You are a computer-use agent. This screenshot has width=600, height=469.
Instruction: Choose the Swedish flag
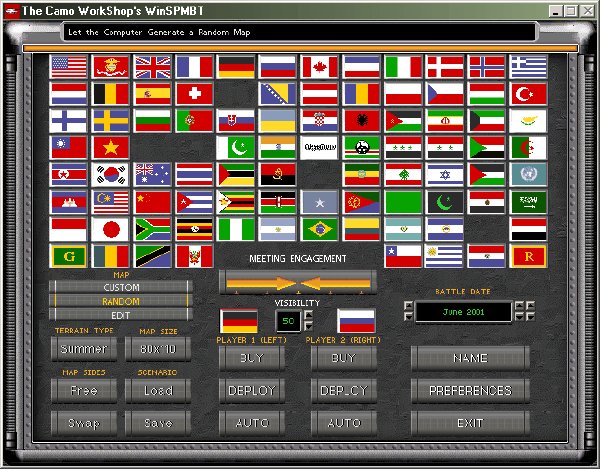[x=111, y=121]
